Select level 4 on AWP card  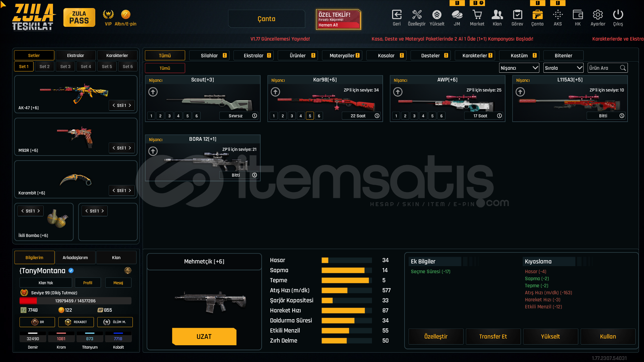click(423, 116)
